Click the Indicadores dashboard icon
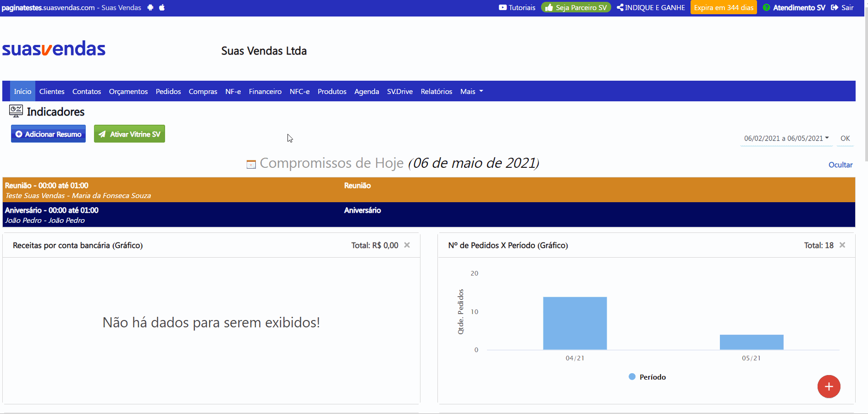Viewport: 868px width, 414px height. 16,111
